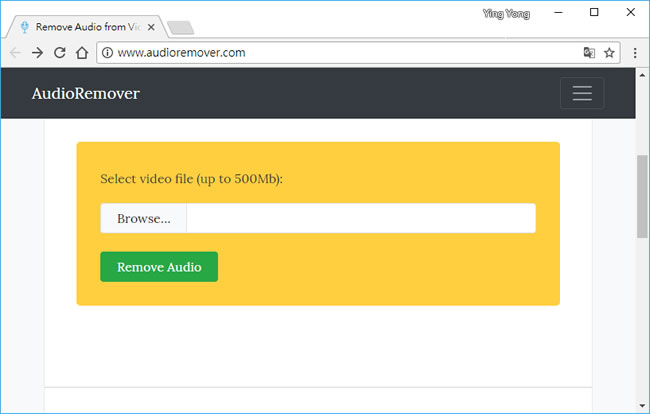Click the scrollbar up arrow
The image size is (650, 414).
[x=642, y=75]
